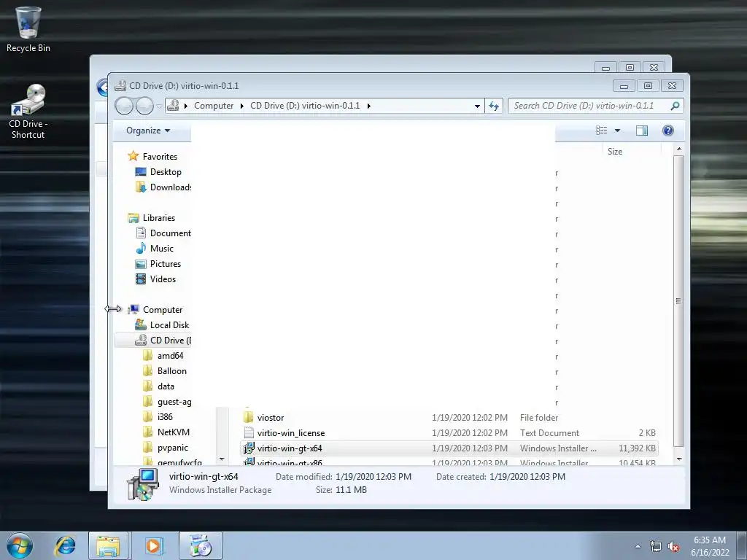This screenshot has height=560, width=747.
Task: Click the file list vertical scrollbar thumb
Action: (679, 301)
